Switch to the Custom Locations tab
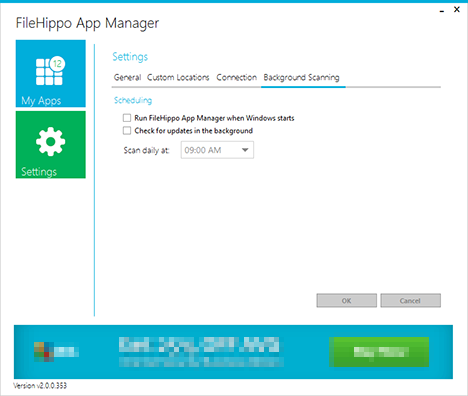The height and width of the screenshot is (396, 468). 178,77
